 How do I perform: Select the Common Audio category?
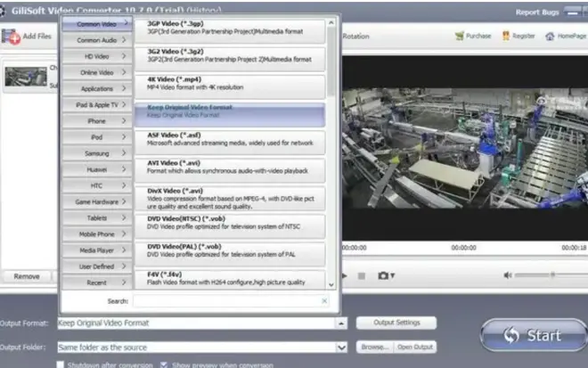tap(96, 40)
